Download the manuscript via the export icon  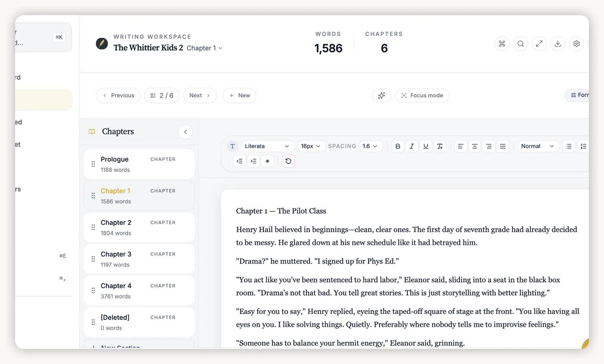point(557,44)
